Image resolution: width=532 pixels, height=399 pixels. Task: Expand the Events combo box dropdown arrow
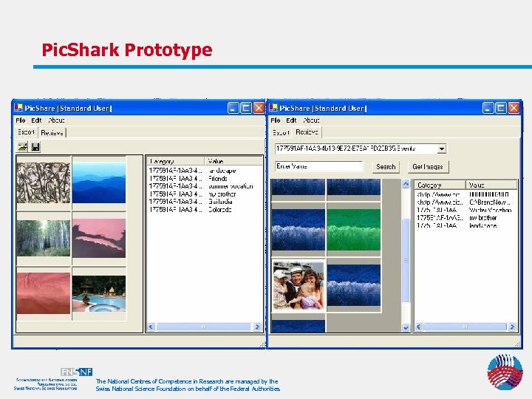click(x=441, y=149)
